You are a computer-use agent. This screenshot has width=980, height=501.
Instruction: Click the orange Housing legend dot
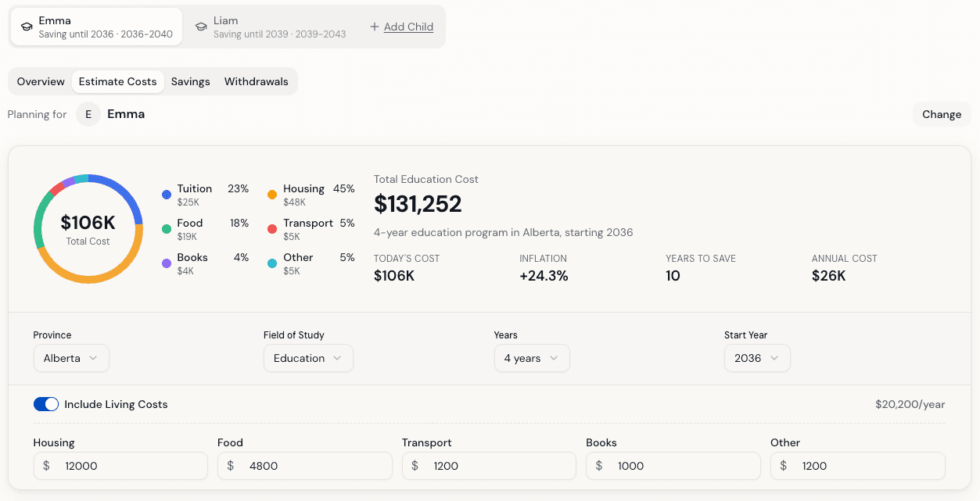coord(271,193)
